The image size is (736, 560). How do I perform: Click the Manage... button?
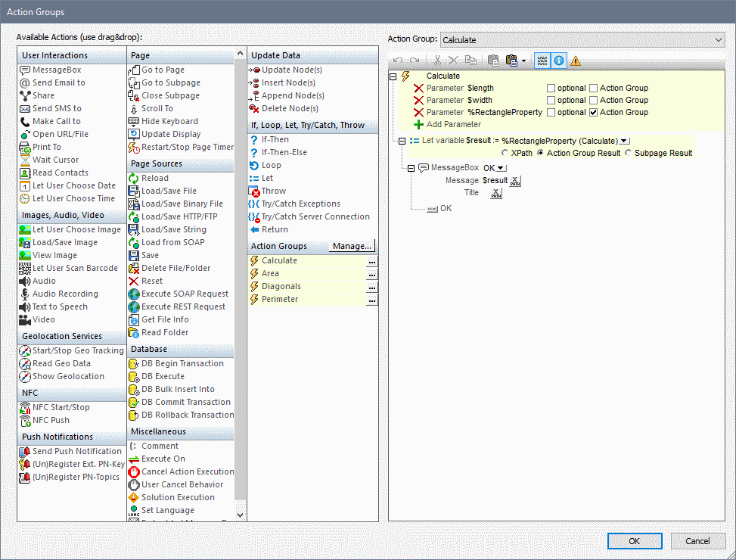click(352, 246)
